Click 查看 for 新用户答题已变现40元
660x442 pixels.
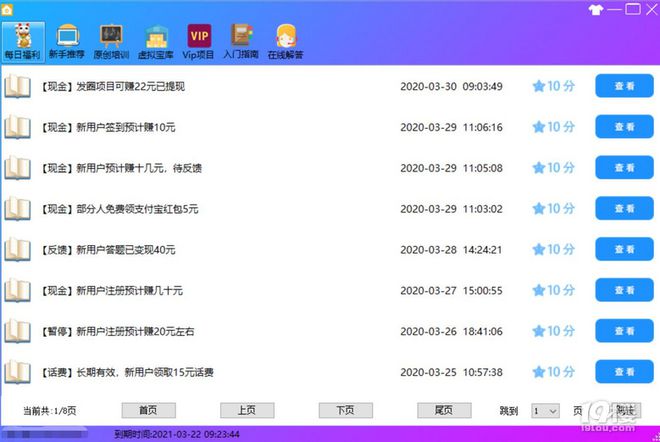(624, 249)
